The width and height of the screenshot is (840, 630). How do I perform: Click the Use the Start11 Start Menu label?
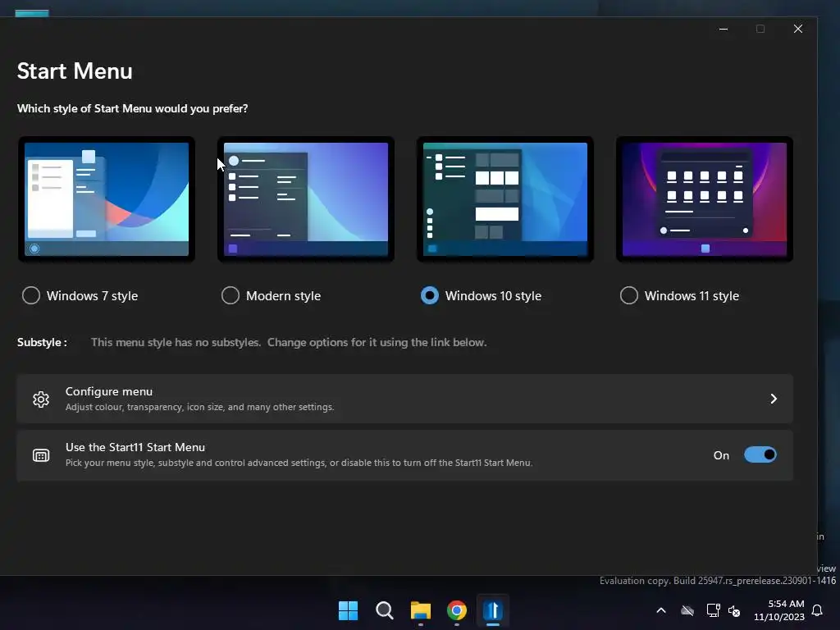tap(135, 447)
